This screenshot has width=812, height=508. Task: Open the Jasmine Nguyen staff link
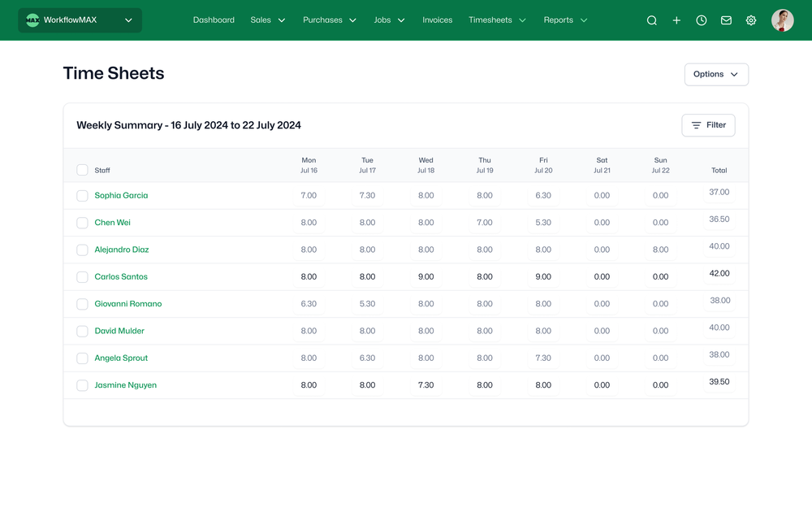tap(125, 385)
